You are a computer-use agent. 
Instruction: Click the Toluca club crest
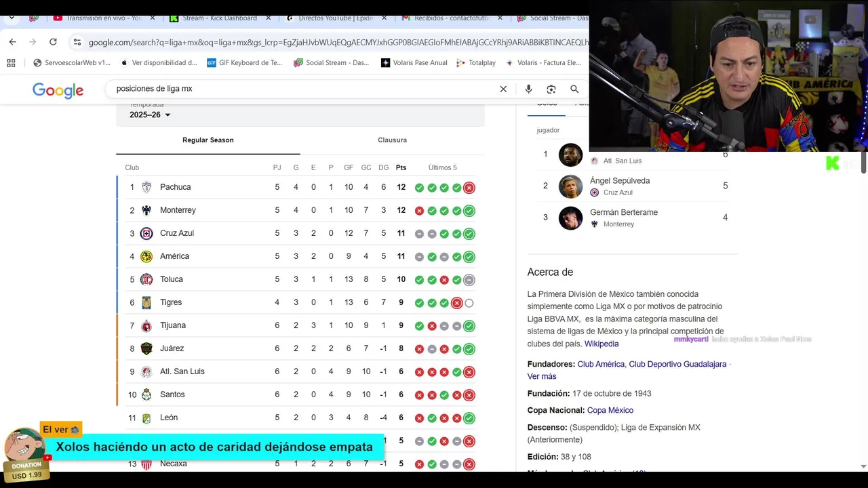[x=146, y=279]
